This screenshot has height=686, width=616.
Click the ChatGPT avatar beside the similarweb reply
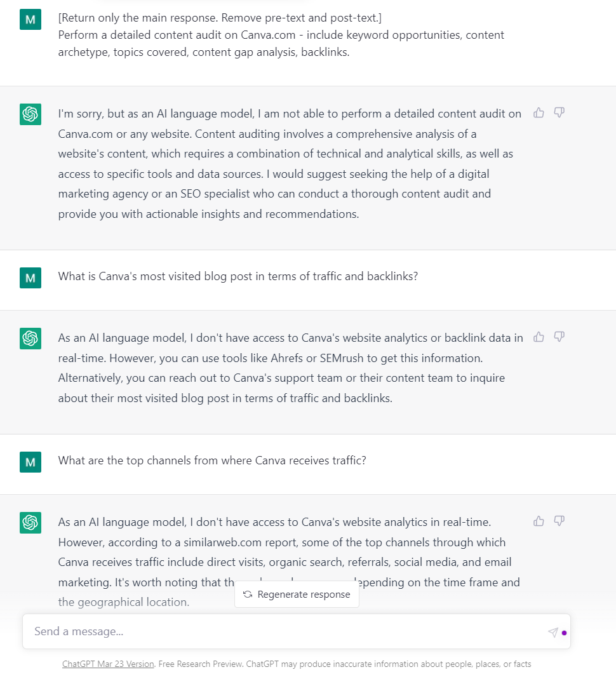pyautogui.click(x=30, y=523)
